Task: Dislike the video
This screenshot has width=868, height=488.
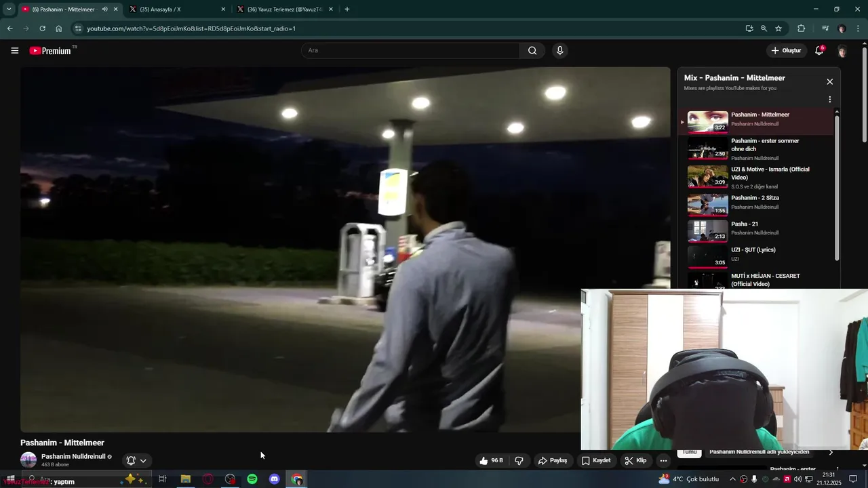Action: (519, 460)
